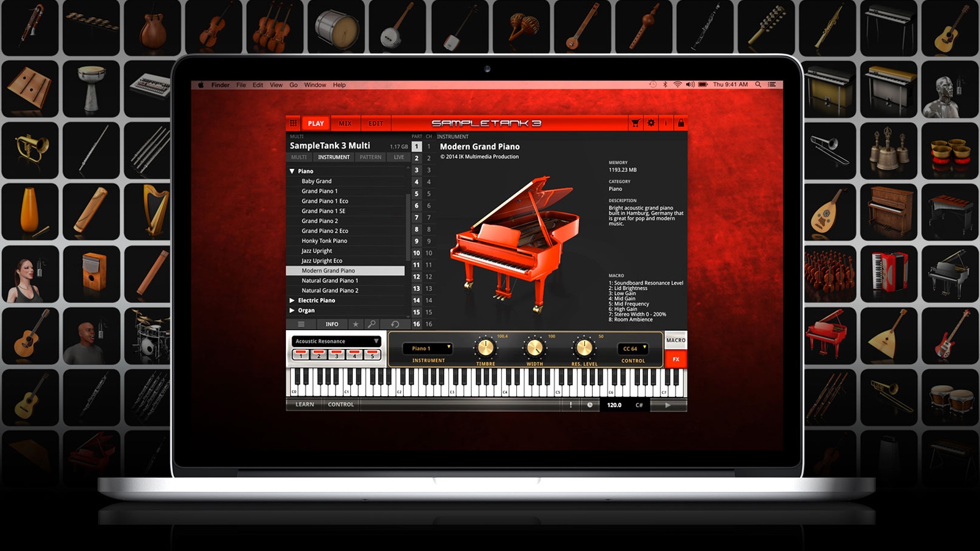980x551 pixels.
Task: Click the INFO button below the list
Action: coord(332,324)
